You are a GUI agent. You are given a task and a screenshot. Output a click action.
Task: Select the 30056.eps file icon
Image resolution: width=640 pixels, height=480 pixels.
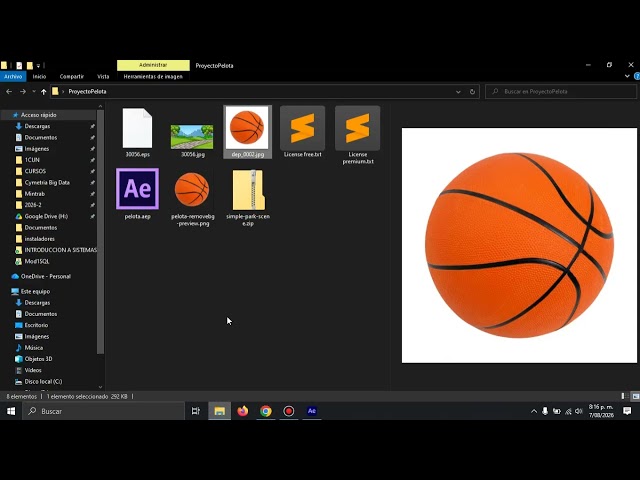click(x=138, y=128)
